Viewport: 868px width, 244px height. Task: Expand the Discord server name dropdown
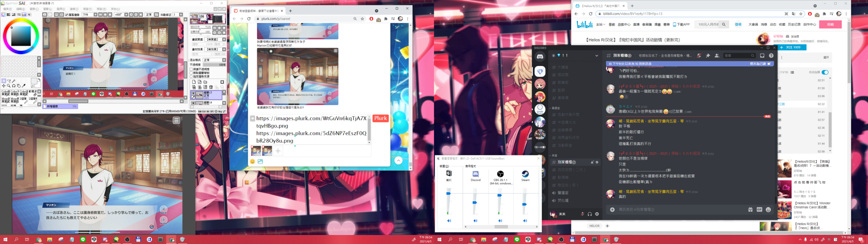pos(597,55)
